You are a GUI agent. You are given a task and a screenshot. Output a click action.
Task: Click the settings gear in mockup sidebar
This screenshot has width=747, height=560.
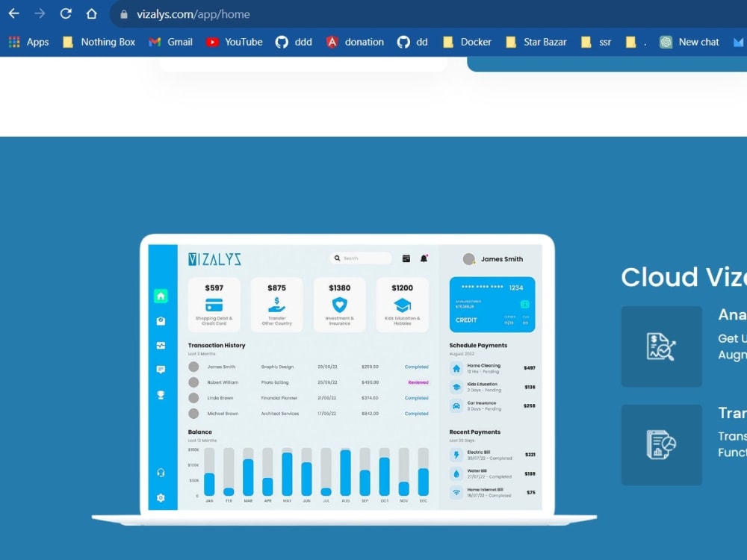(161, 497)
